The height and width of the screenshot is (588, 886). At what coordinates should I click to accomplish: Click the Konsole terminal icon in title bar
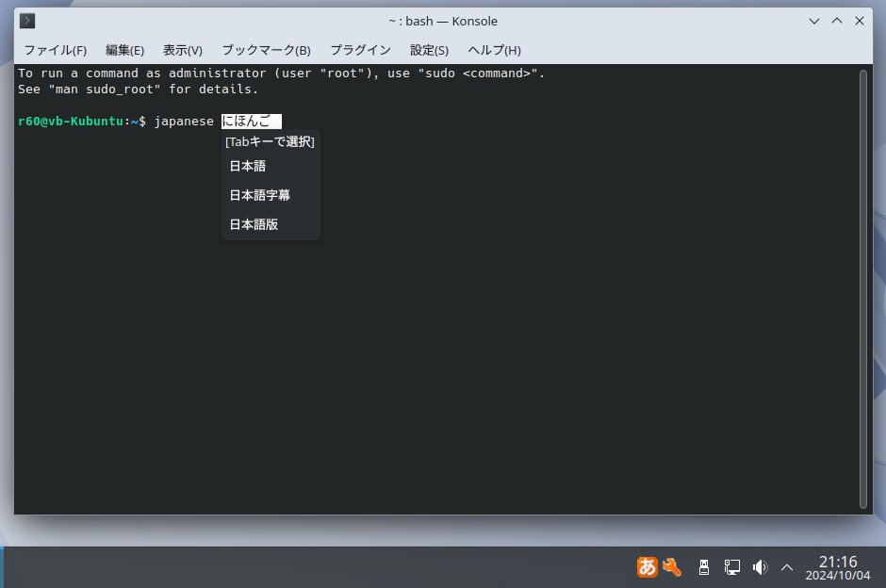28,21
